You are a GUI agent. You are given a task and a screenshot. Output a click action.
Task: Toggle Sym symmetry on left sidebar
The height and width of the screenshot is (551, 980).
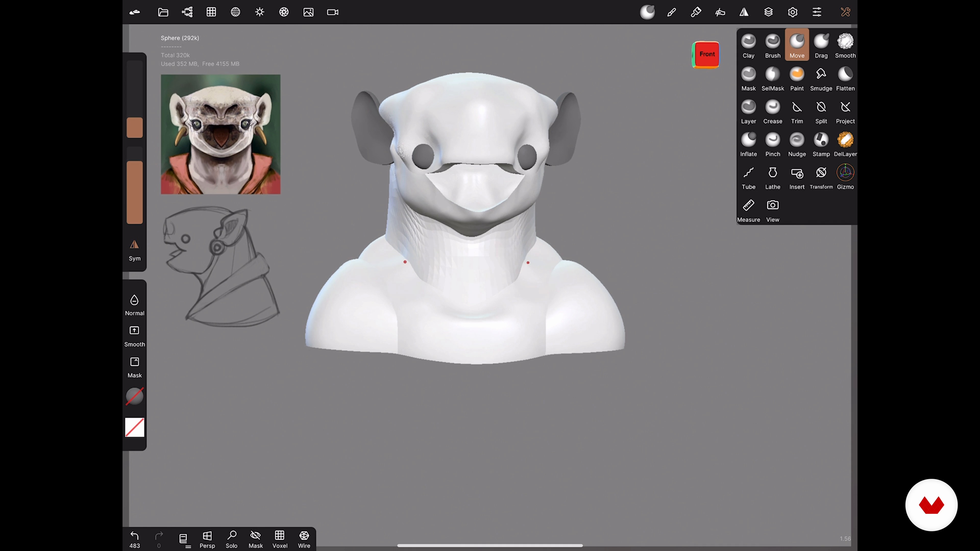[x=134, y=250]
